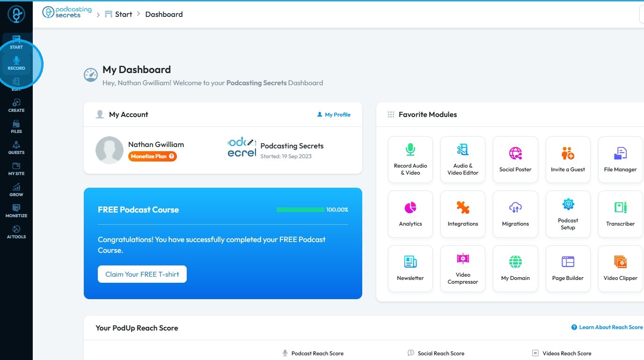Edit the podcast cover with the pencil icon

pyautogui.click(x=250, y=142)
